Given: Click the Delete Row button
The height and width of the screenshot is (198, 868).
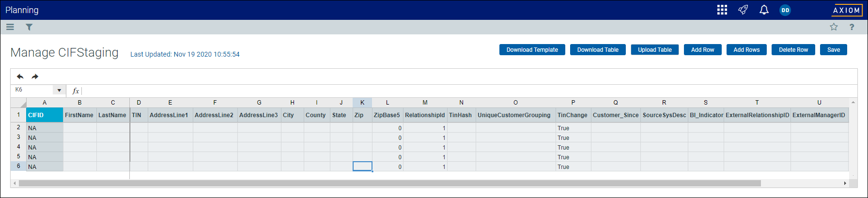Looking at the screenshot, I should 793,50.
